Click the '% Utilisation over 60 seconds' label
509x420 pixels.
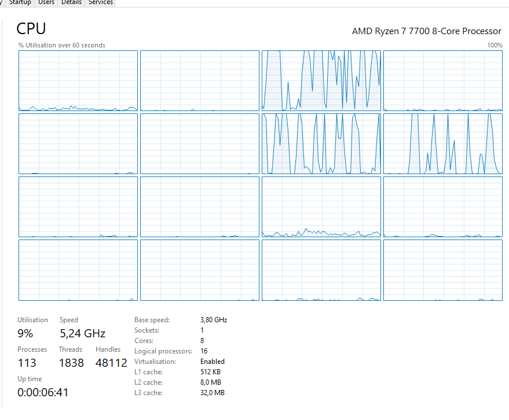point(62,45)
